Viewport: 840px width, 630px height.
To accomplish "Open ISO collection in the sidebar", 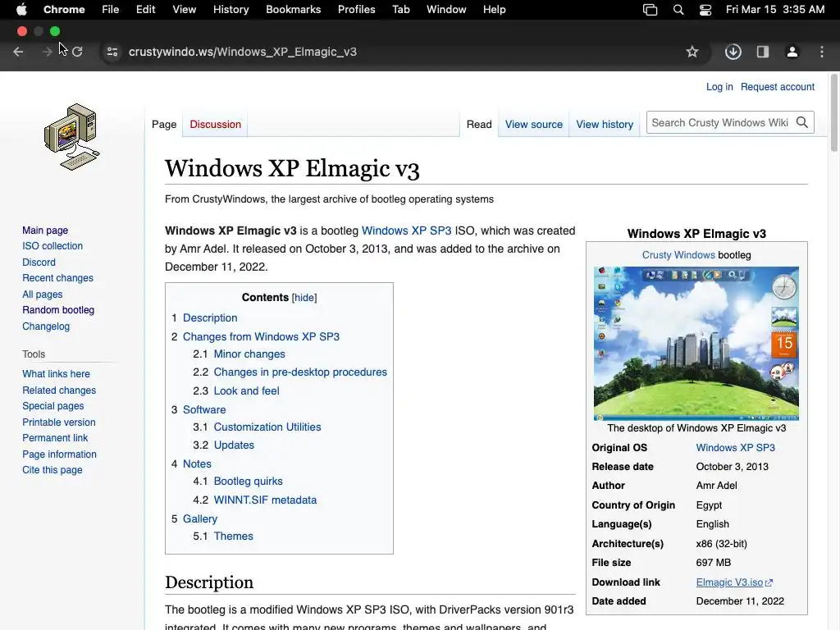I will point(52,246).
